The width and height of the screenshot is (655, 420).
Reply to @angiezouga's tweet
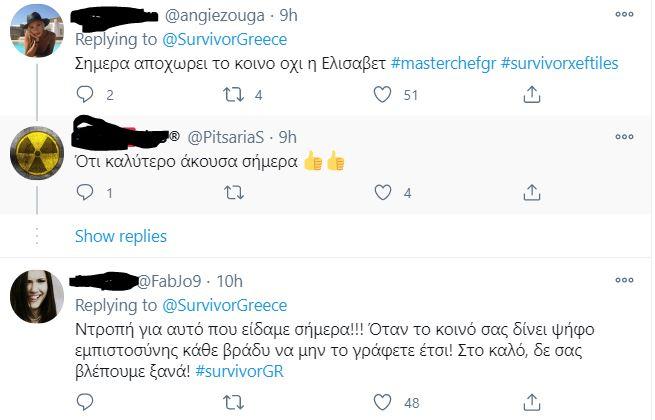click(85, 94)
